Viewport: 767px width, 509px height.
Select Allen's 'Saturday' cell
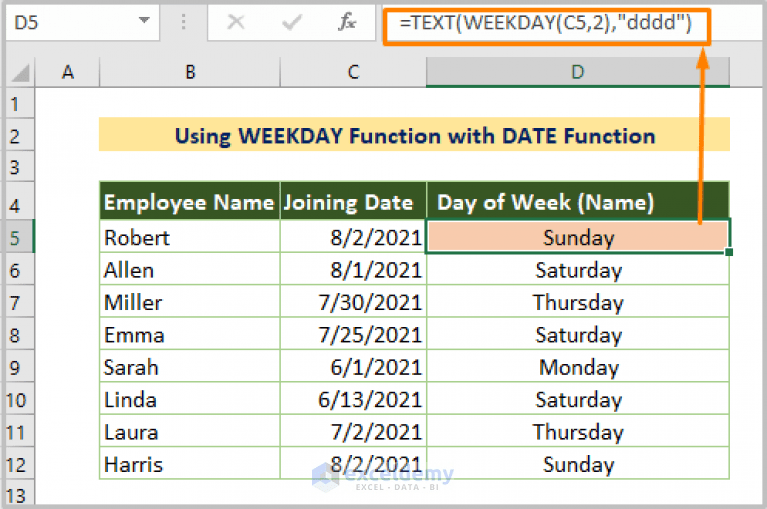(x=578, y=269)
